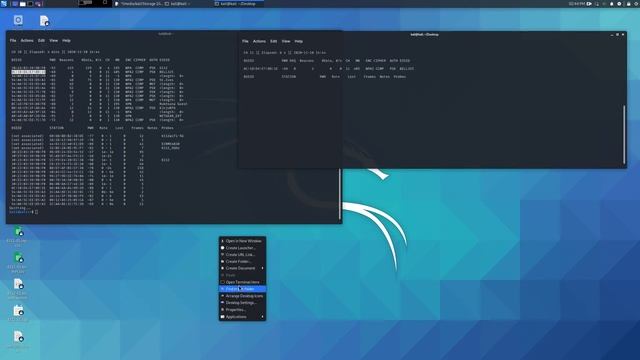Viewport: 640px width, 360px height.
Task: Choose Create URL Link... from the context menu
Action: tap(242, 255)
